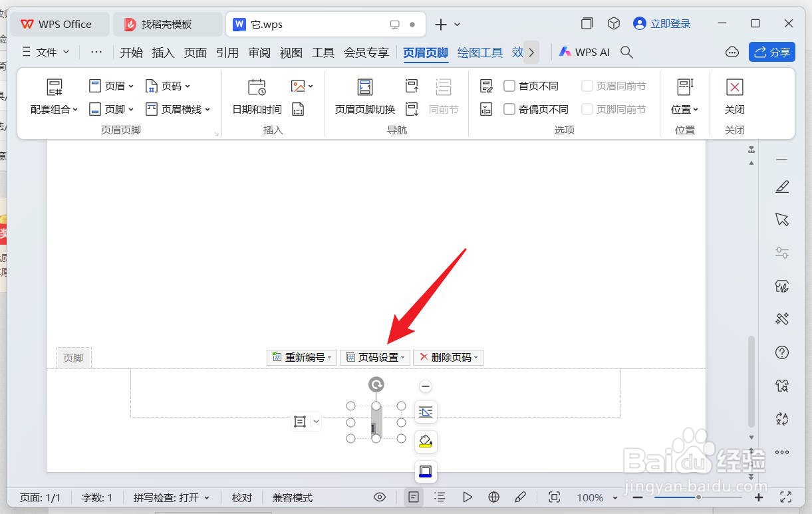
Task: Open WPS AI from the toolbar
Action: pos(584,51)
